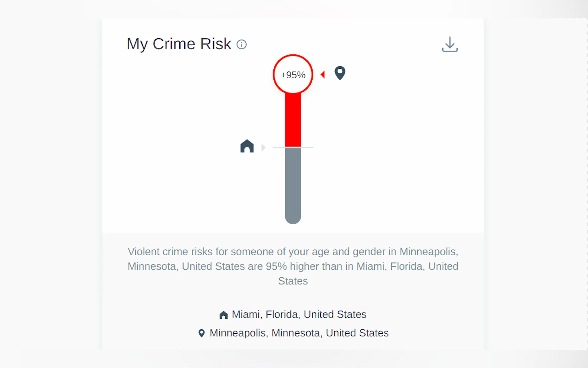
Task: Click the home icon beside the gauge baseline
Action: pyautogui.click(x=247, y=146)
